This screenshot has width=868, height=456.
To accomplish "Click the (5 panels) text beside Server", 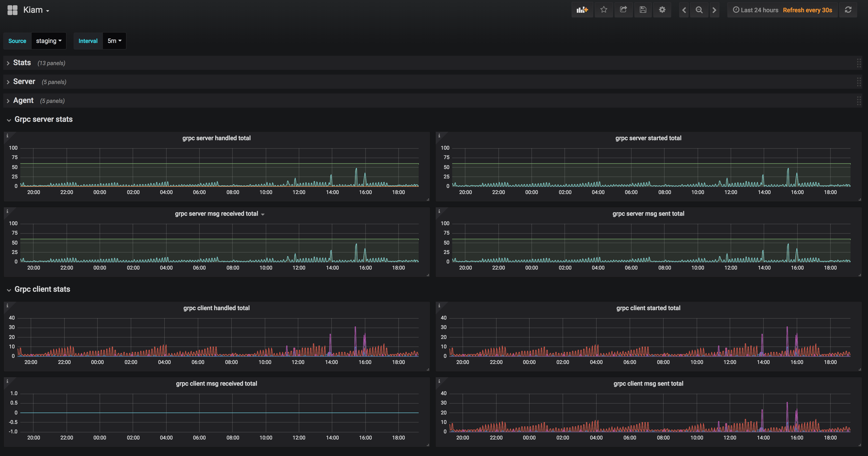I will (x=54, y=82).
